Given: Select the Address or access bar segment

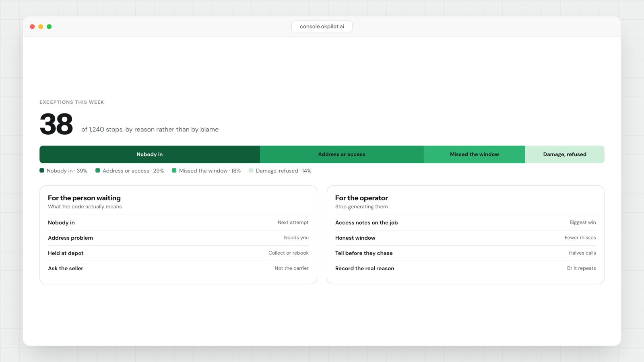Looking at the screenshot, I should 342,154.
